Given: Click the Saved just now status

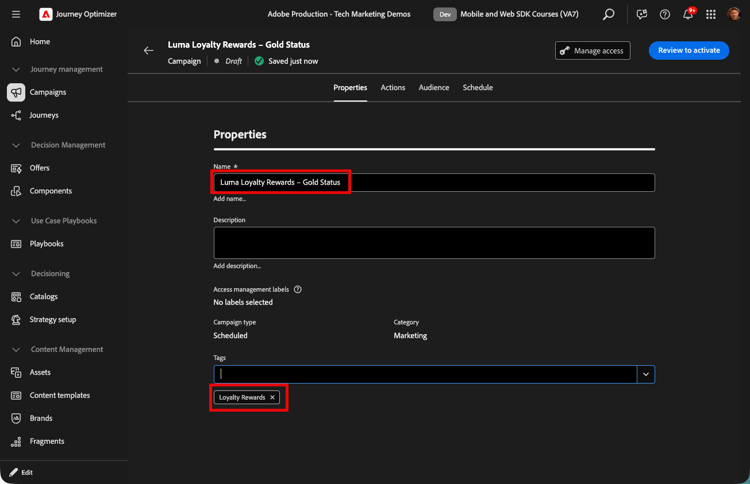Looking at the screenshot, I should click(x=293, y=61).
